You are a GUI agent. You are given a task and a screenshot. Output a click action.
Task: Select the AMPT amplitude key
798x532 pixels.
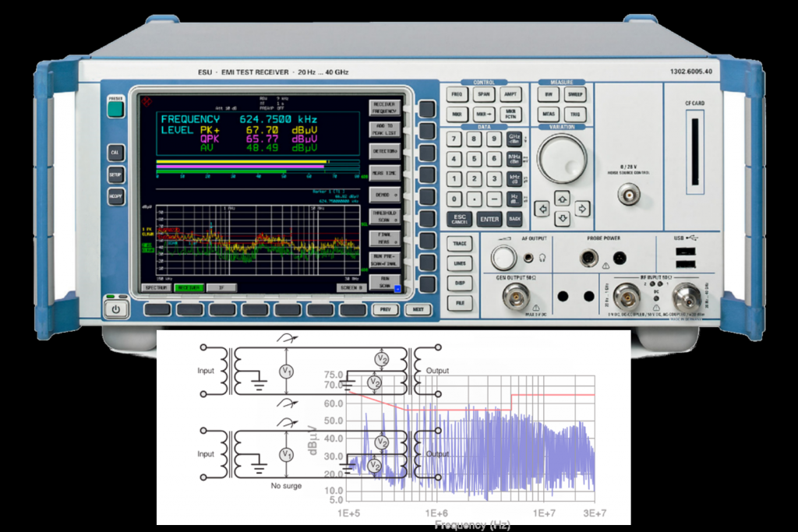[510, 94]
